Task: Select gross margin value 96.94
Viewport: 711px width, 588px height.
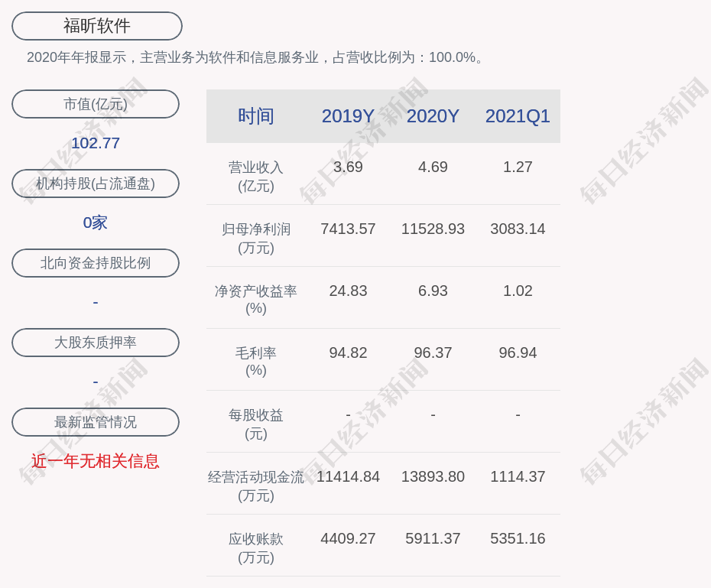Action: click(518, 352)
